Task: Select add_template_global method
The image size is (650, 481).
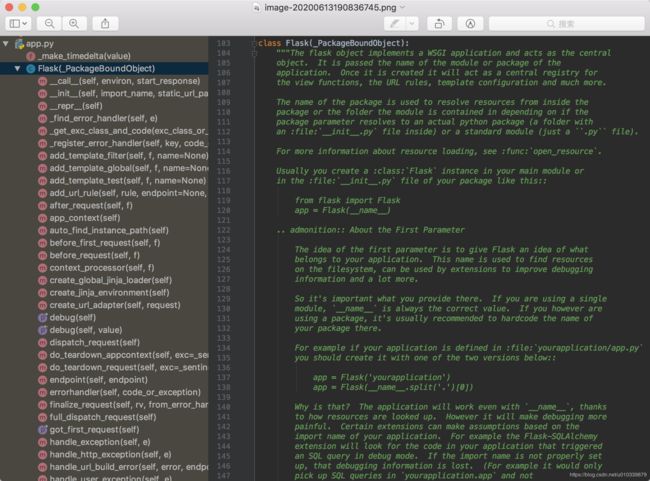Action: point(129,168)
